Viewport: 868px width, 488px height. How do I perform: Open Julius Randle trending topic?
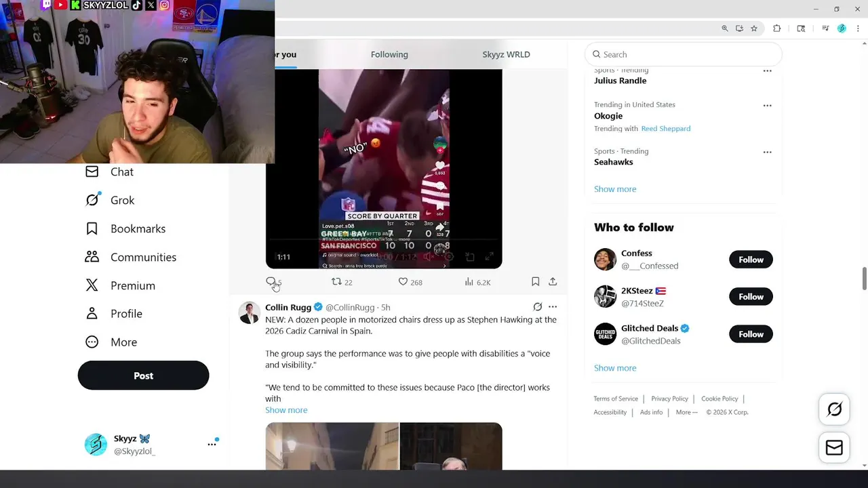(x=620, y=81)
